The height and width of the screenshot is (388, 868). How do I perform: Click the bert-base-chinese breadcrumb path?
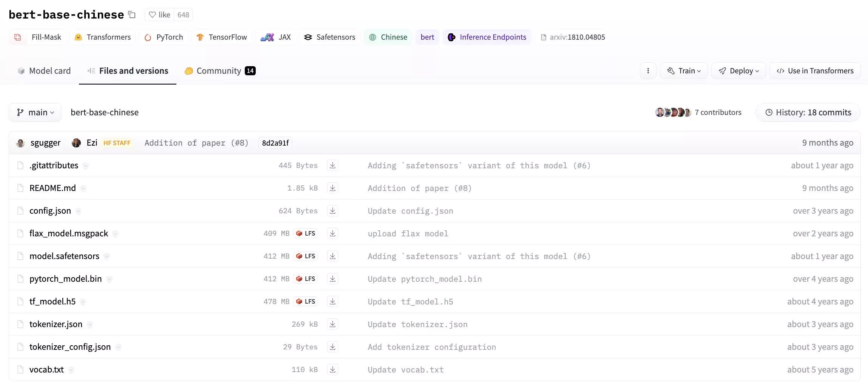(x=105, y=112)
